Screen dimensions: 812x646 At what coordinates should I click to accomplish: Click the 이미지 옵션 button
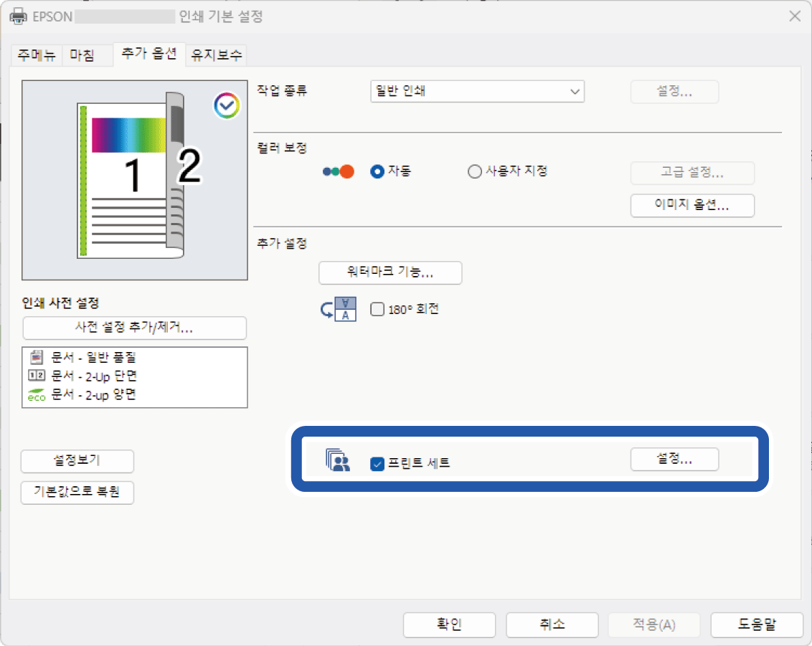[692, 205]
